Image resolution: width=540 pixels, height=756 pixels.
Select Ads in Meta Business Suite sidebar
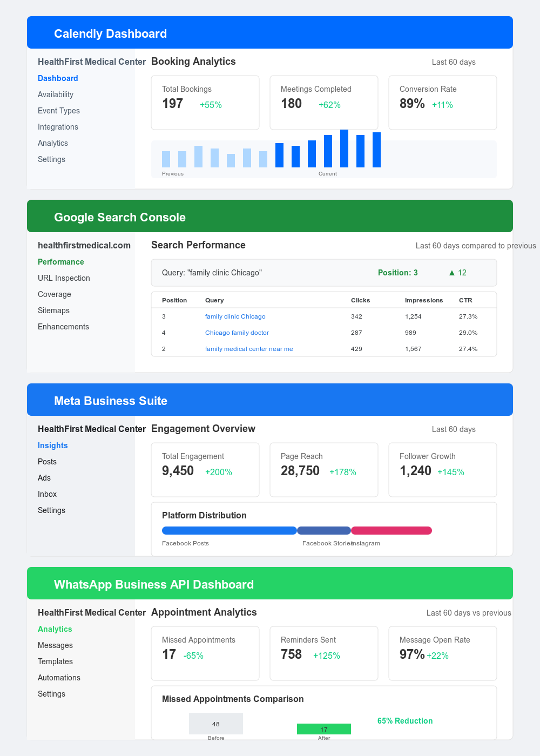click(x=44, y=478)
